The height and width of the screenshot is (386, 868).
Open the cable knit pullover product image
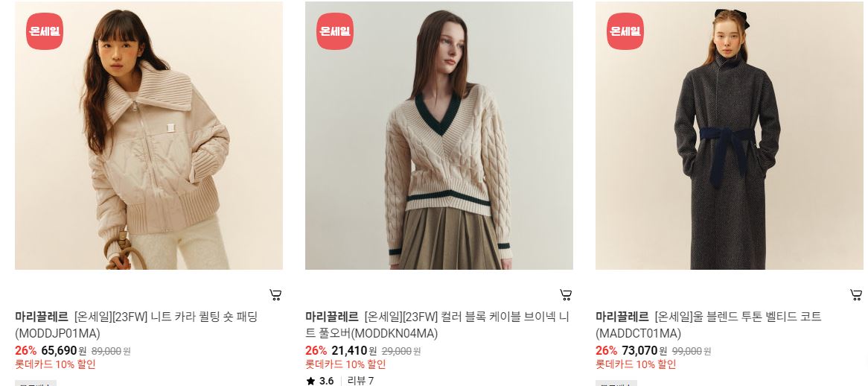pos(439,136)
